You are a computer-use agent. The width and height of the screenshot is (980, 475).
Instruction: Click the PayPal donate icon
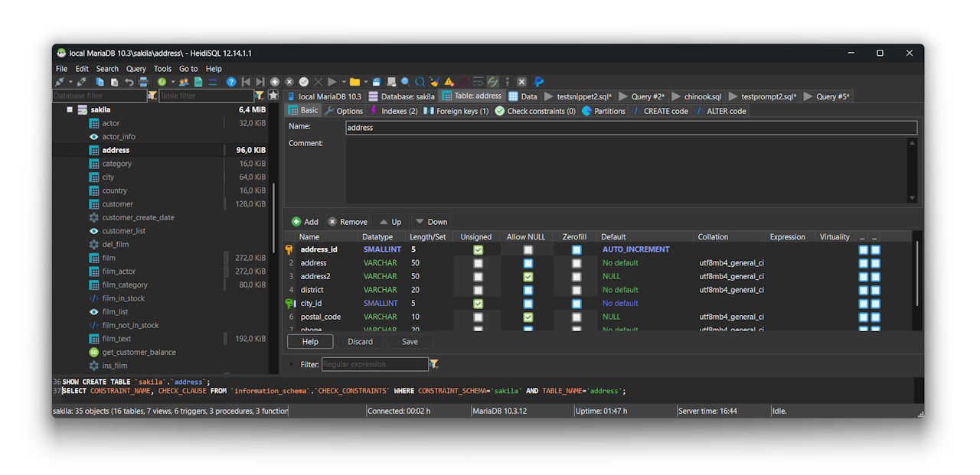(539, 82)
